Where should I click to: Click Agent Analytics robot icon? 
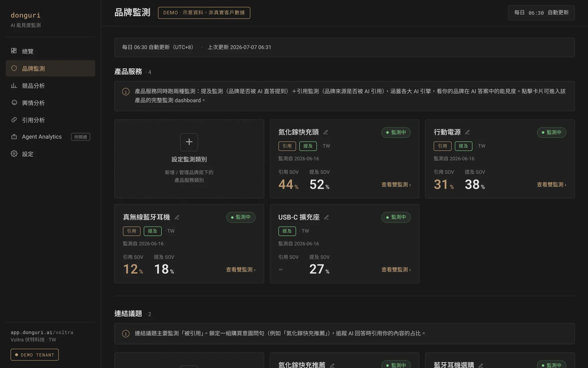click(14, 136)
